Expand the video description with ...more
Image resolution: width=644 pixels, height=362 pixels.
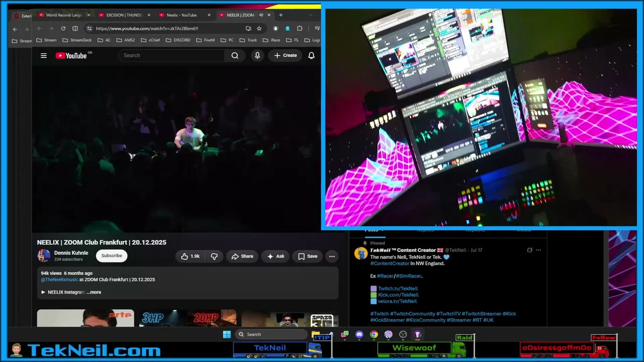click(x=94, y=292)
